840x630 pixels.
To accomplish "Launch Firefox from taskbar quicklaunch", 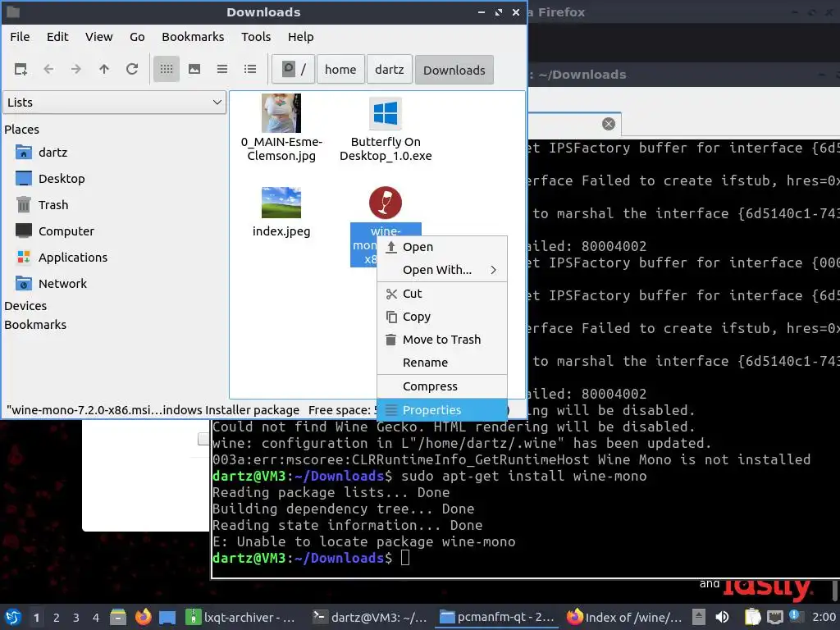I will tap(143, 617).
